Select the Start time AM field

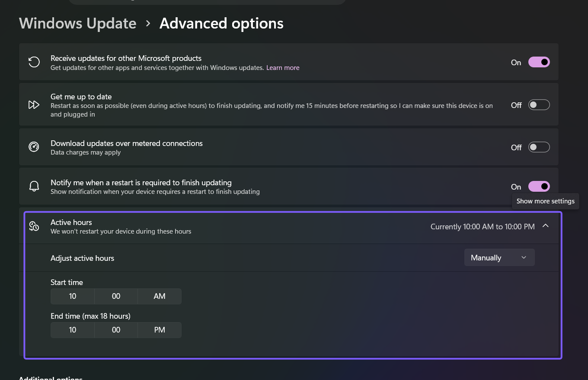[x=160, y=296]
